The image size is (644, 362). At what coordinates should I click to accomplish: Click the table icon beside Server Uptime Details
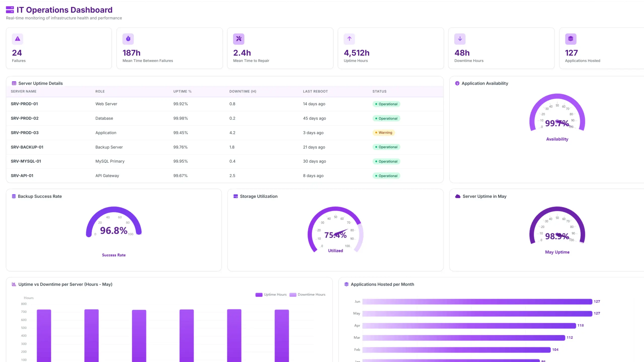(x=14, y=83)
